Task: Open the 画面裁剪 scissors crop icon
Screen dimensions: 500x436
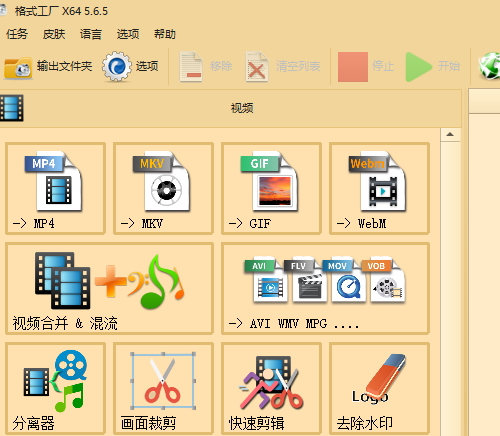Action: (x=163, y=381)
